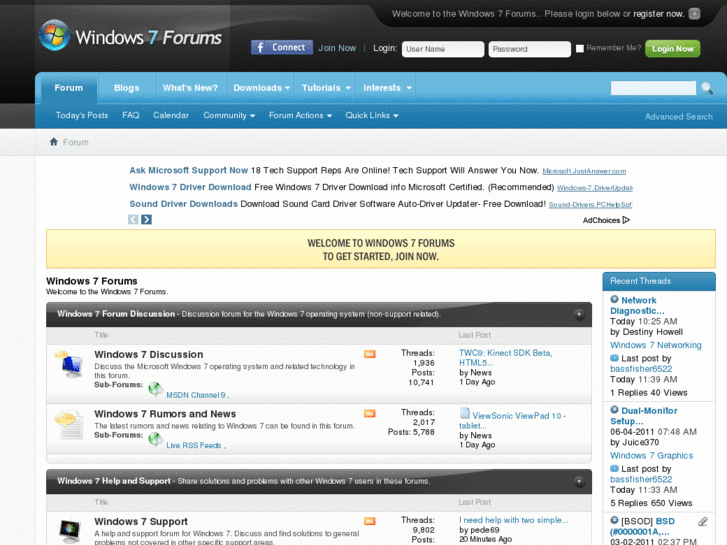Open the Windows 7 Discussion forum

coord(149,354)
